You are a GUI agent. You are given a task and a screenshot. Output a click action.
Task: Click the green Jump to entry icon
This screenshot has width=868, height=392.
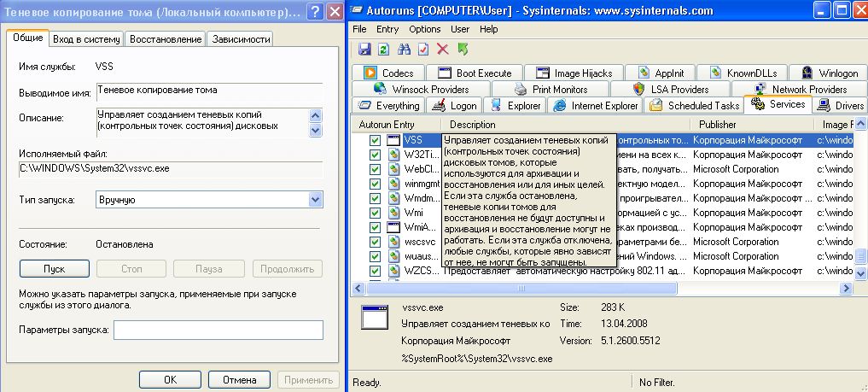coord(463,50)
